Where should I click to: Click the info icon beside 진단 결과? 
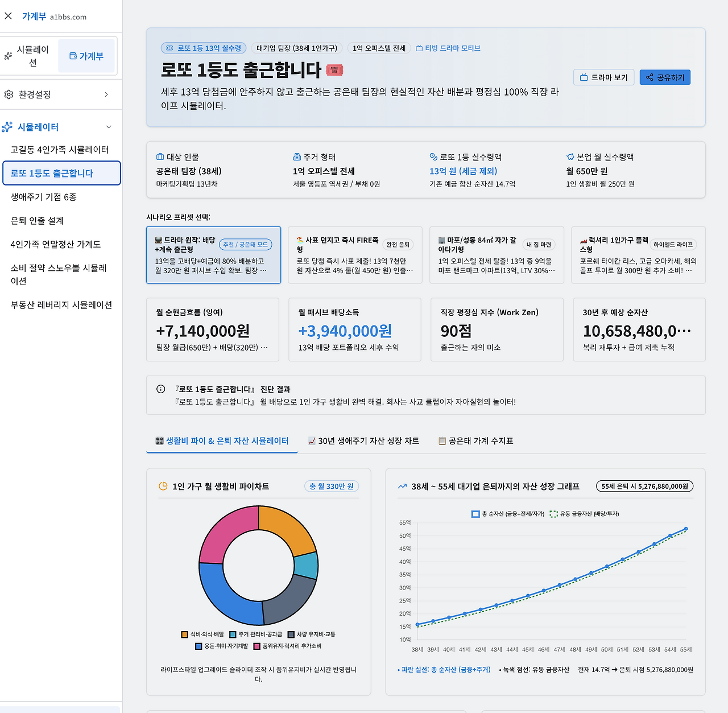161,389
